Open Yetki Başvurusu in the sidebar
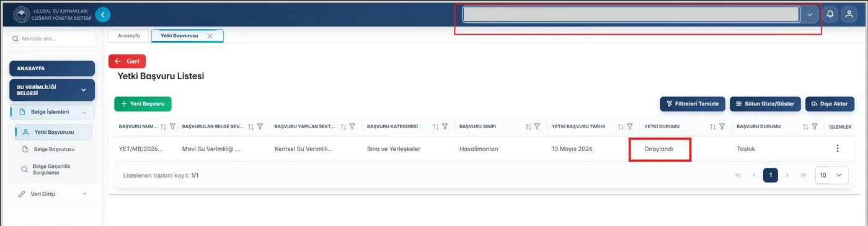This screenshot has height=226, width=868. (x=53, y=132)
